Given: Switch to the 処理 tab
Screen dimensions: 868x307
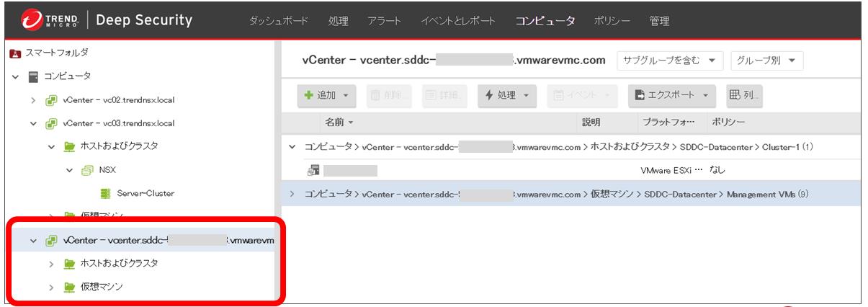Looking at the screenshot, I should 338,21.
